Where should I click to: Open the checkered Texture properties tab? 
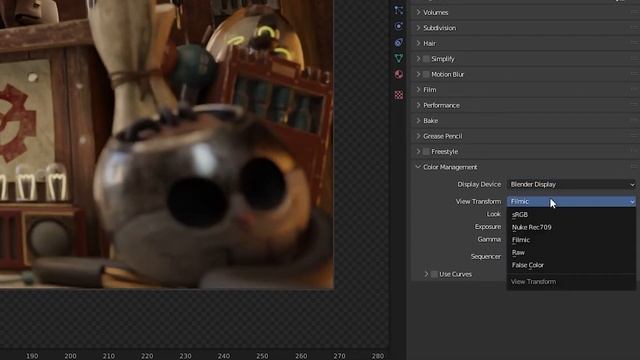pyautogui.click(x=399, y=95)
